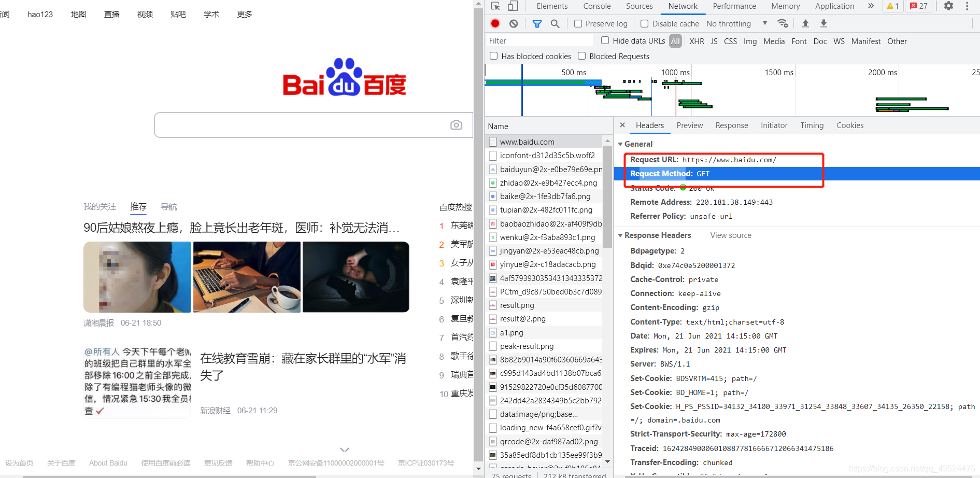The image size is (980, 478).
Task: Switch to the Elements tab
Action: click(x=552, y=6)
